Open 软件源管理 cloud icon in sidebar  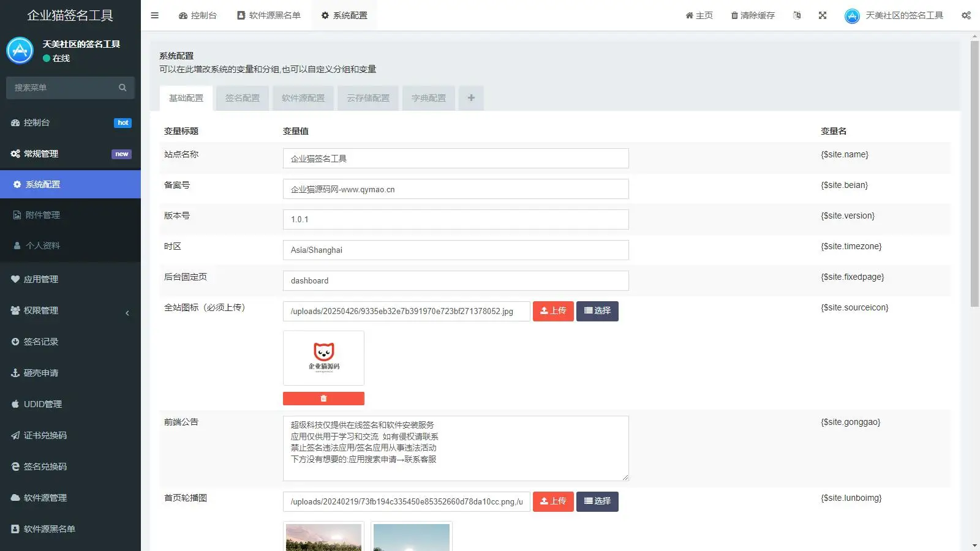pos(15,498)
